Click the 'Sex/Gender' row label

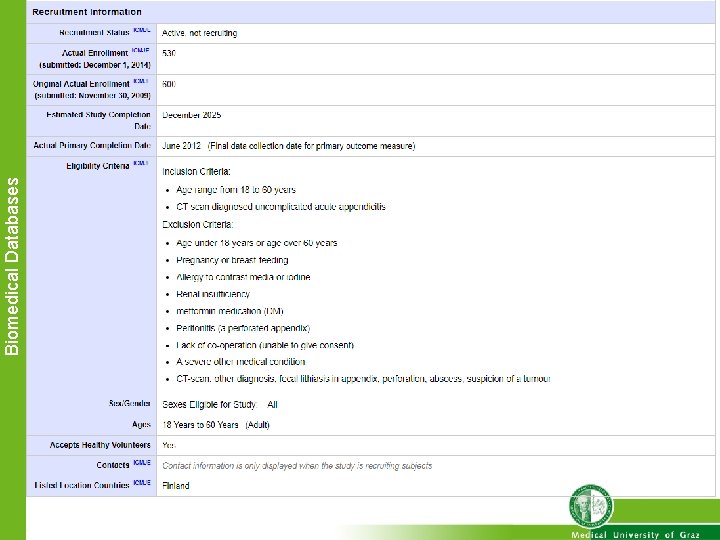click(129, 403)
